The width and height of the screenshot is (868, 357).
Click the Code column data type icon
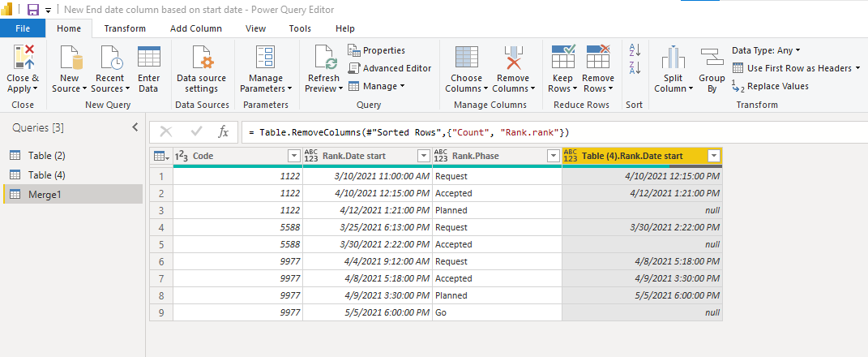tap(182, 157)
